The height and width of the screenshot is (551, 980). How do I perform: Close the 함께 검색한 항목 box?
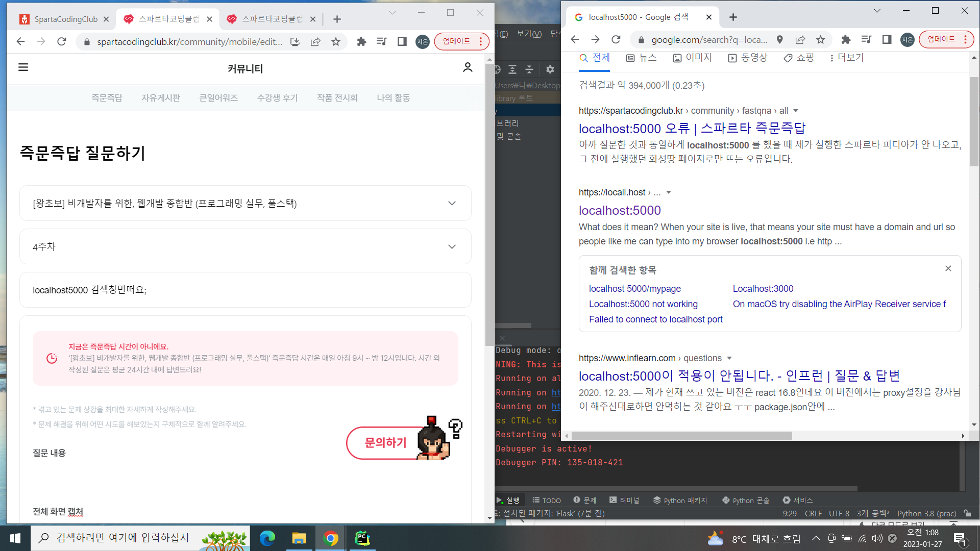point(948,269)
